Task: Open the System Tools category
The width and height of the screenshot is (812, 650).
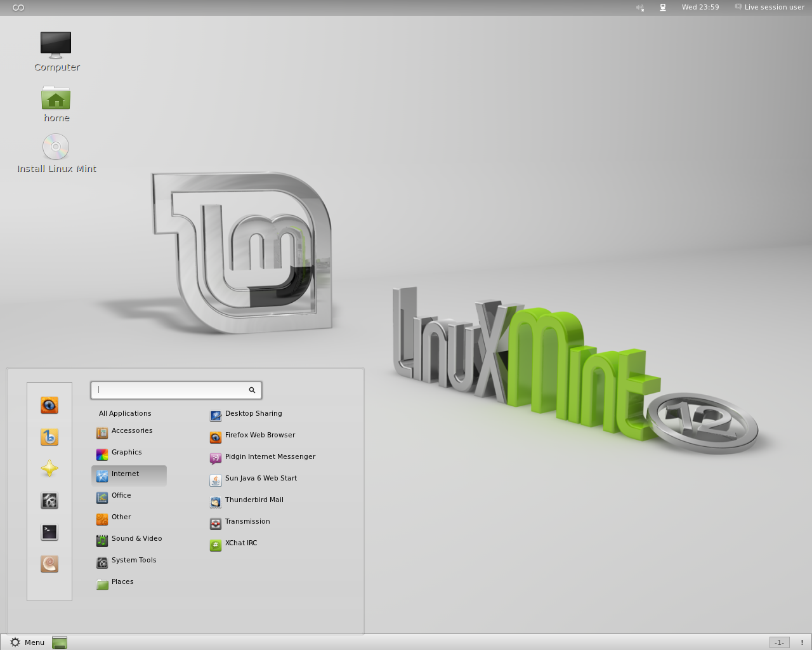Action: pos(129,562)
